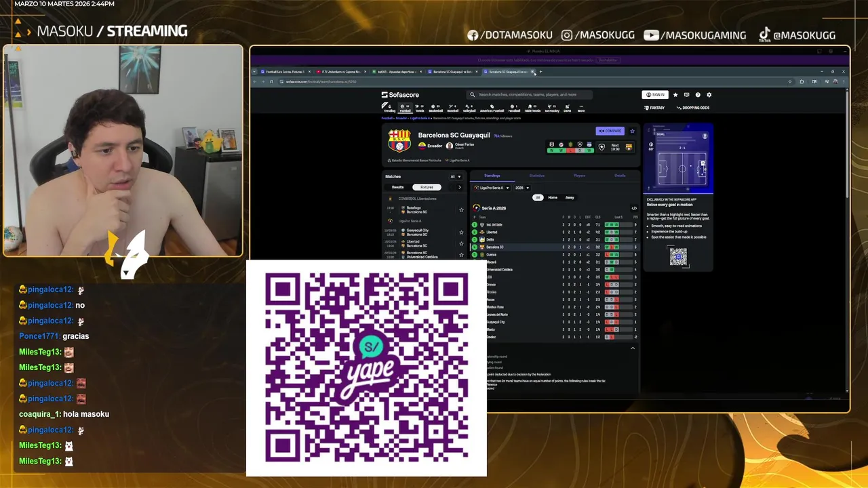This screenshot has height=488, width=868.
Task: Click the Sofascore logo
Action: coord(400,95)
